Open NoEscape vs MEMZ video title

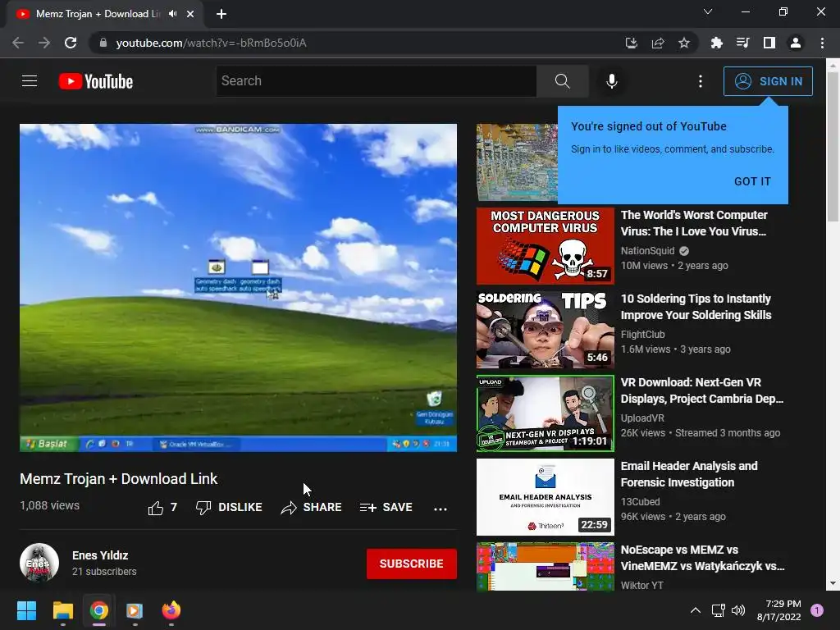[x=702, y=558]
